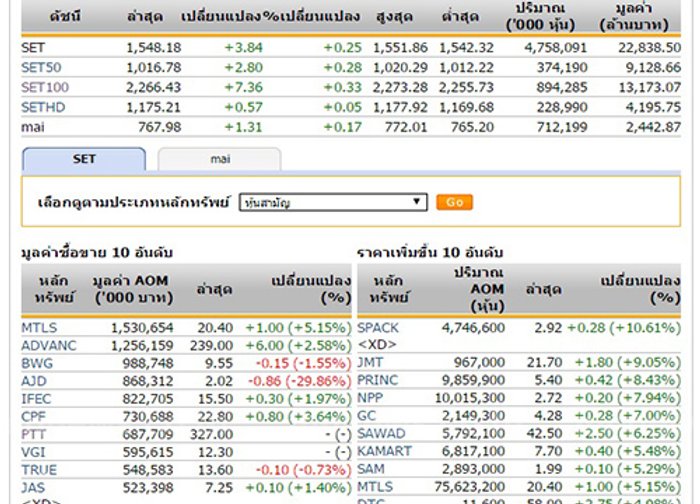Open the SET50 index link
The width and height of the screenshot is (700, 504).
pyautogui.click(x=41, y=67)
